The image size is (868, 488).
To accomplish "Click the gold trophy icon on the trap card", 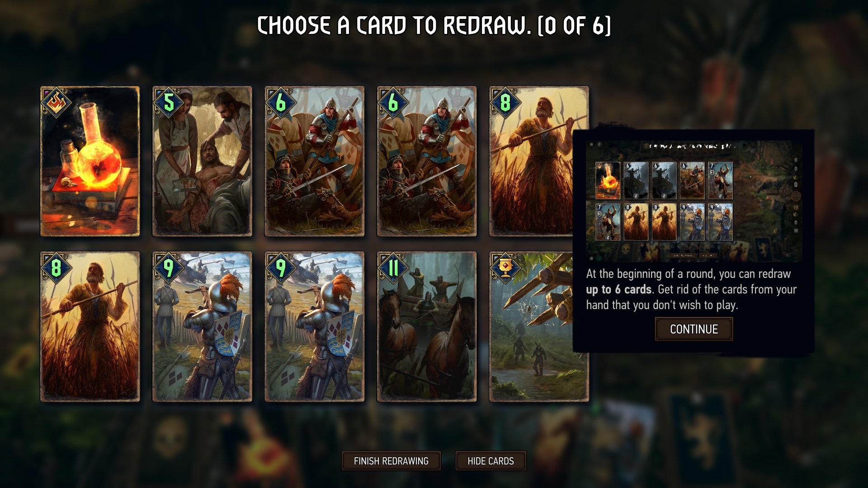I will click(505, 268).
